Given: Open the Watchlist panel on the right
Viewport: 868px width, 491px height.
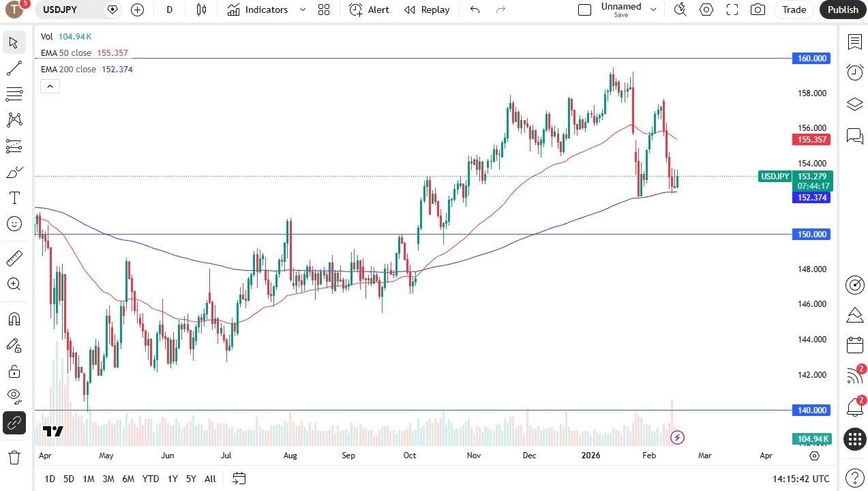Looking at the screenshot, I should [855, 42].
